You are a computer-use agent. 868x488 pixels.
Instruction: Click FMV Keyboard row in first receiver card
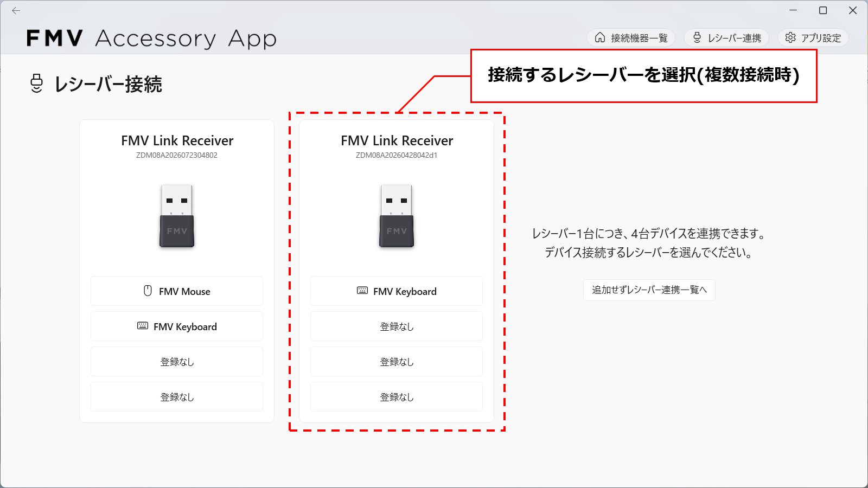(x=177, y=326)
